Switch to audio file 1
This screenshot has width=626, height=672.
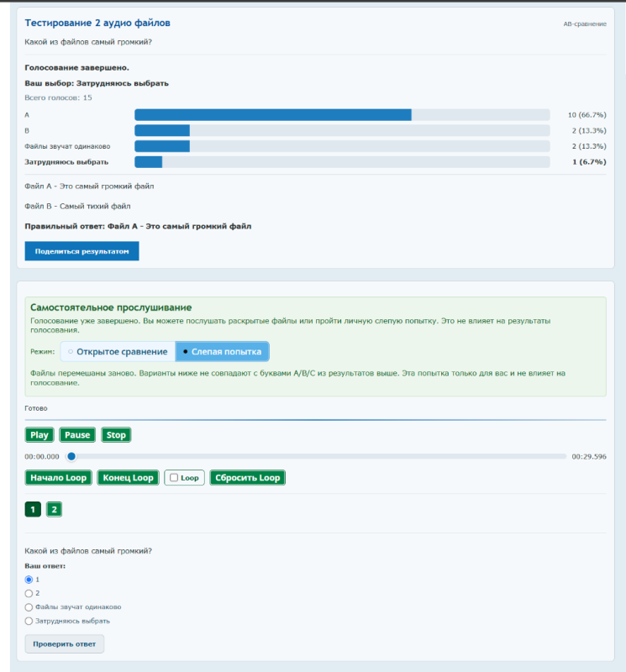pos(33,509)
